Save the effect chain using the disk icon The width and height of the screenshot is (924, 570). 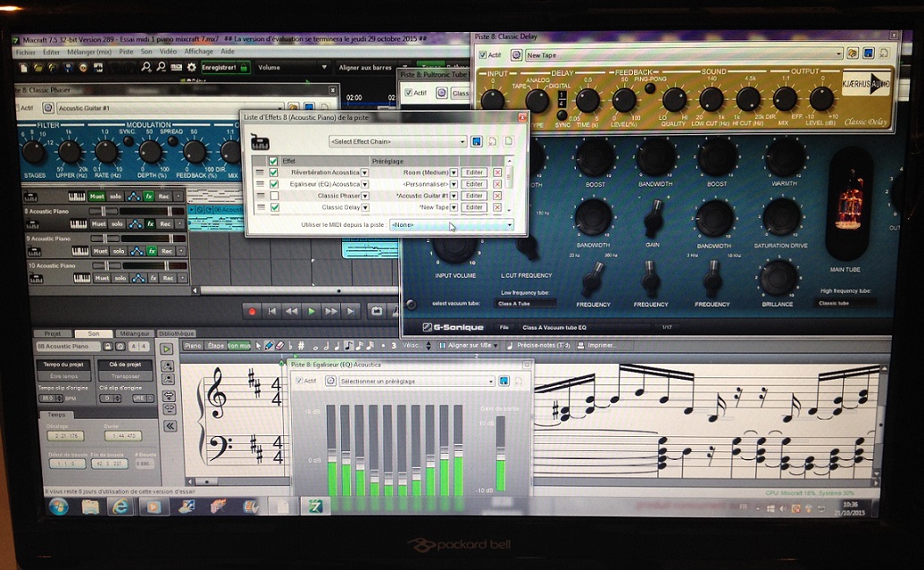point(477,141)
